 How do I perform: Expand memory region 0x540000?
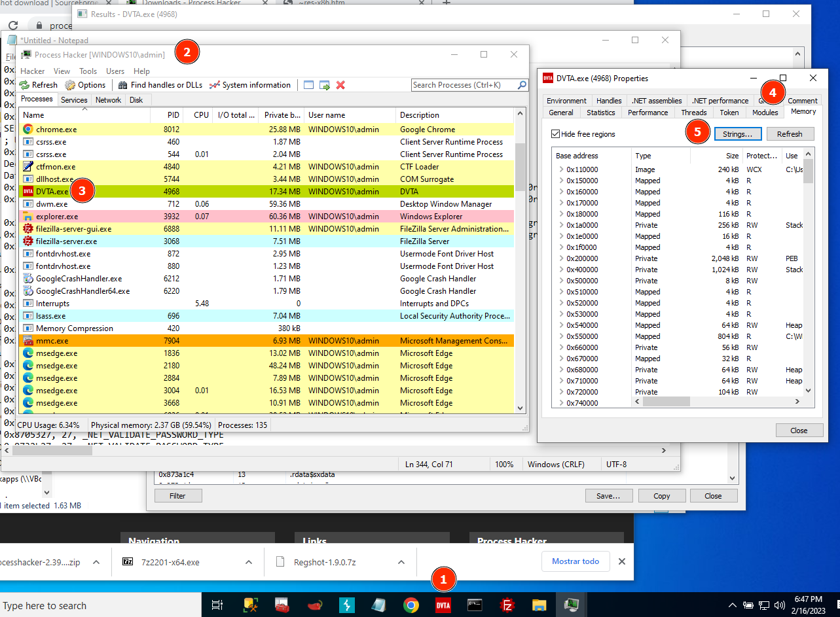tap(561, 325)
